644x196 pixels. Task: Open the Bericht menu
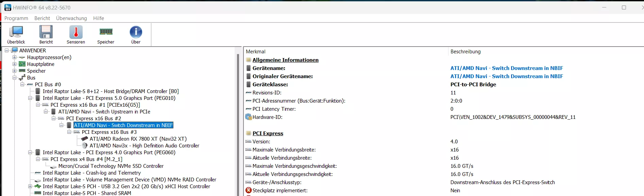tap(42, 18)
